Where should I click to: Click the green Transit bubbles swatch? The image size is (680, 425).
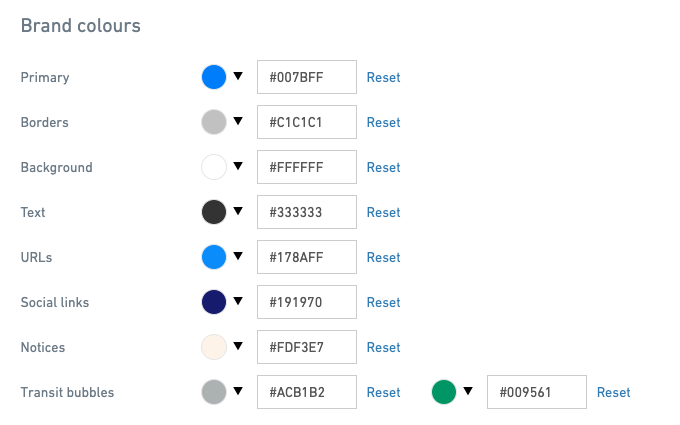(444, 392)
